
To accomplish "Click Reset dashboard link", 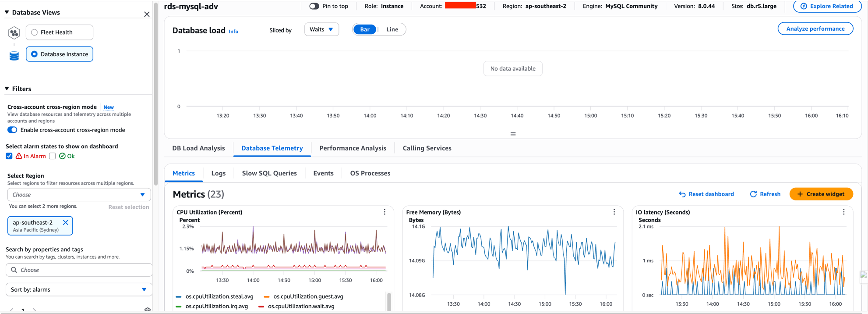I will pos(706,194).
